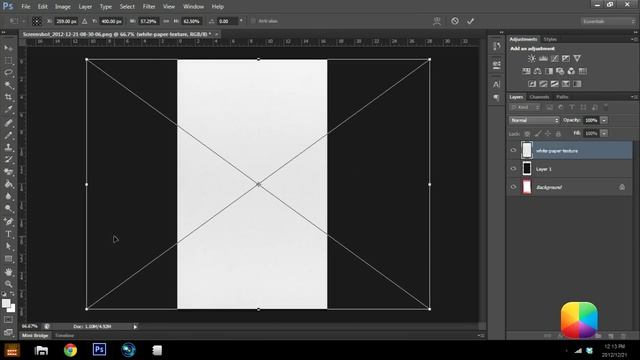Add a Levels adjustment
640x360 pixels.
[543, 58]
